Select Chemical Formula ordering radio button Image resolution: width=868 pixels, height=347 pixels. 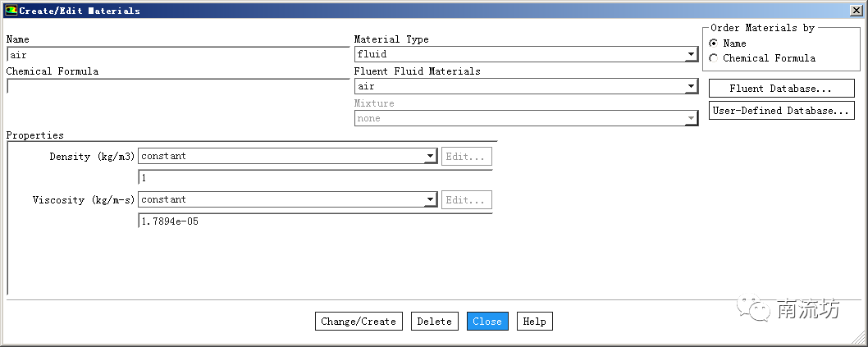coord(714,58)
